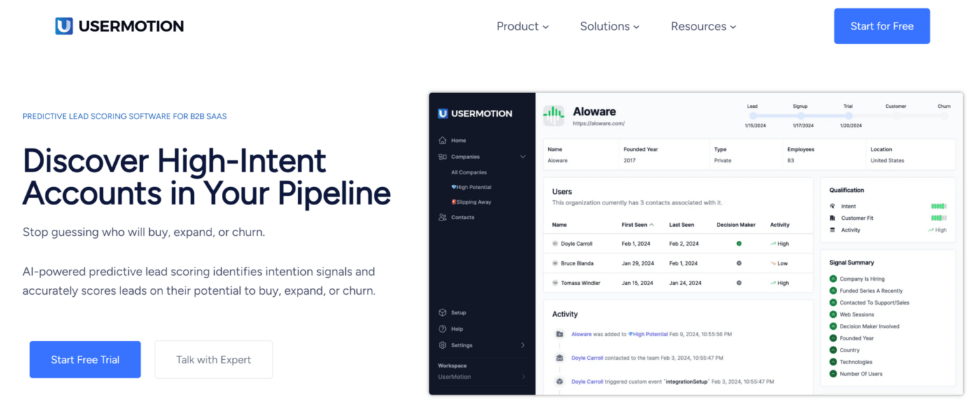The width and height of the screenshot is (980, 411).
Task: Click the Founded Year value 2017
Action: 629,160
